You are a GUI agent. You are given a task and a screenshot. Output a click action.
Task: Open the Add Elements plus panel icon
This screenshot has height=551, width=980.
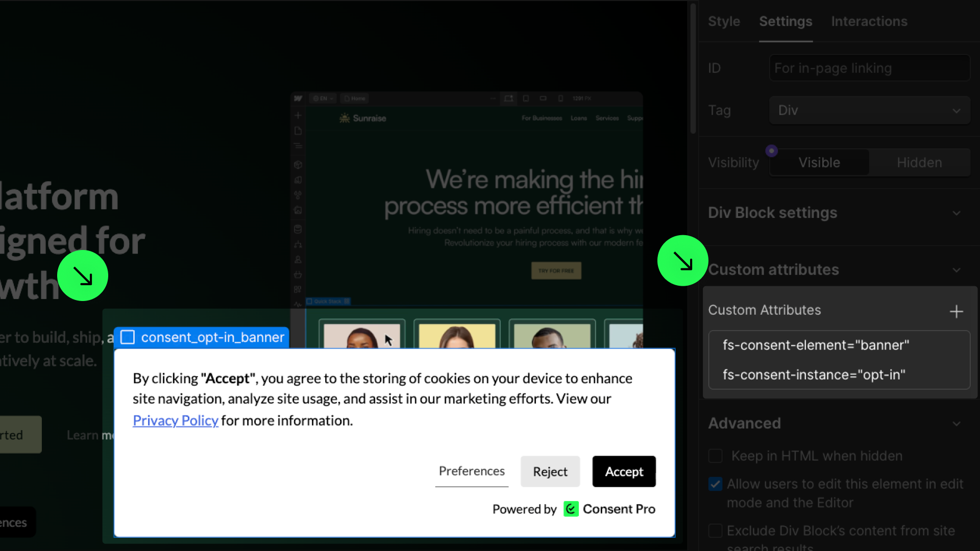tap(298, 115)
